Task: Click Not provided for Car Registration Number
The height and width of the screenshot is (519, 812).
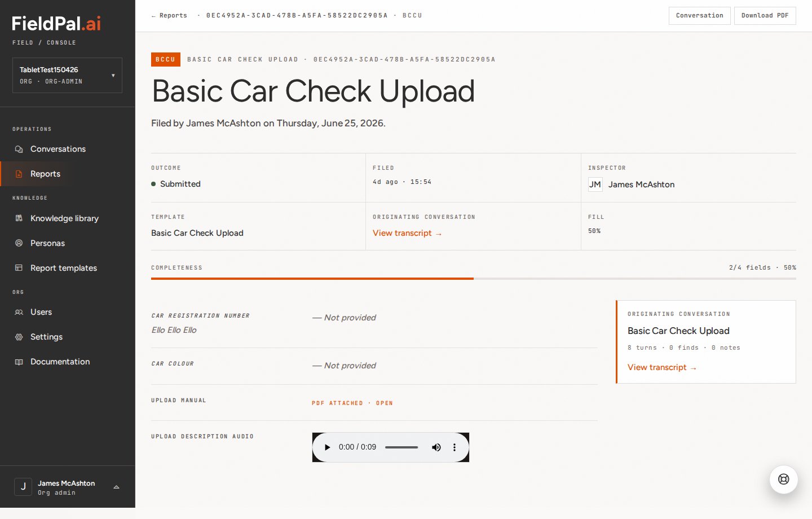Action: [x=345, y=318]
